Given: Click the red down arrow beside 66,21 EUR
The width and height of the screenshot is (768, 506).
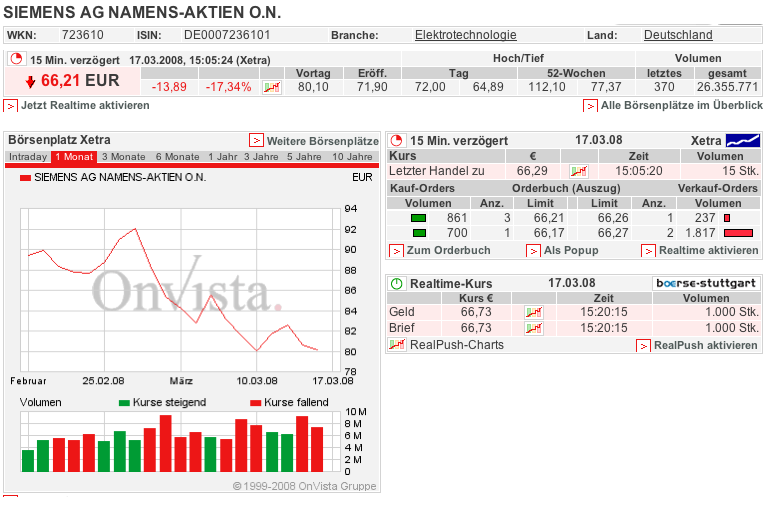Looking at the screenshot, I should 30,82.
